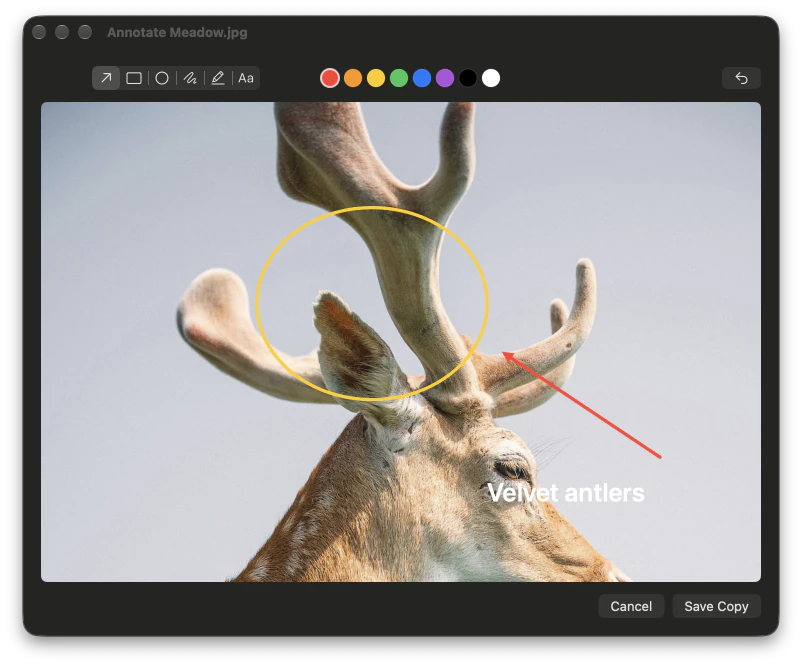Pick the orange color swatch
The width and height of the screenshot is (802, 666).
coord(353,78)
